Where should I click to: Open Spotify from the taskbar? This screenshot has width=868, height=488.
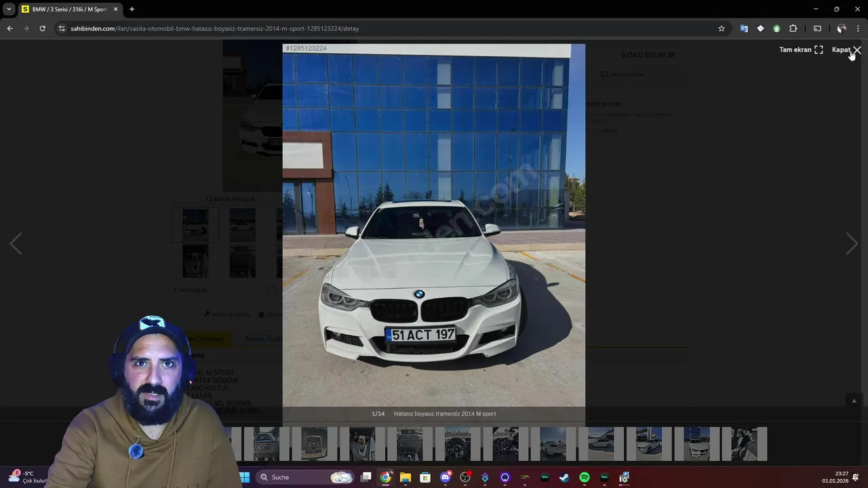tap(585, 477)
